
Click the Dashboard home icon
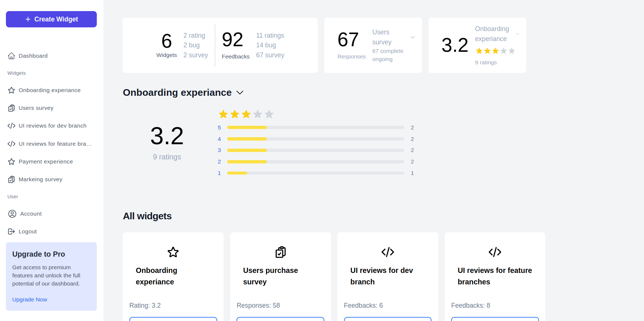coord(11,55)
